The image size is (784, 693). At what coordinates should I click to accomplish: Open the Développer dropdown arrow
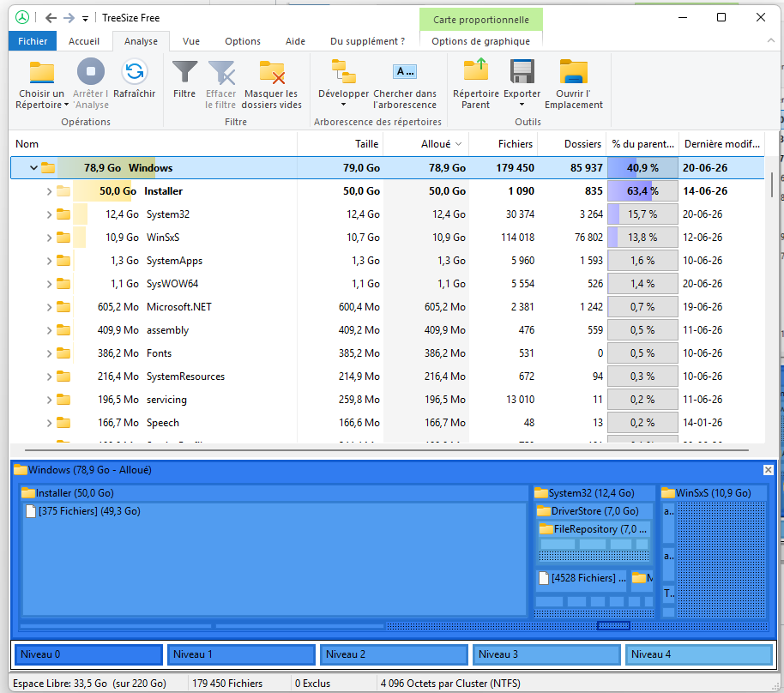[343, 105]
